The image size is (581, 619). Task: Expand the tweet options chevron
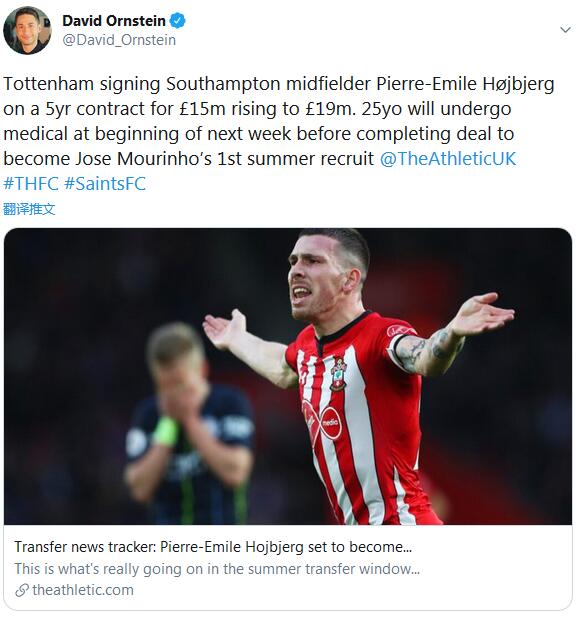565,30
